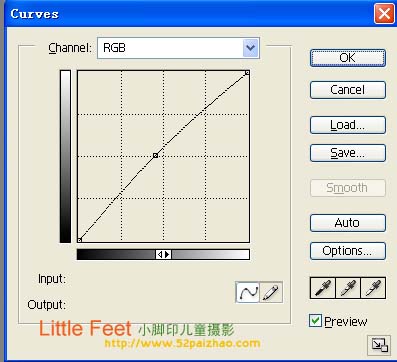Open the Load curve dialog

tap(348, 125)
